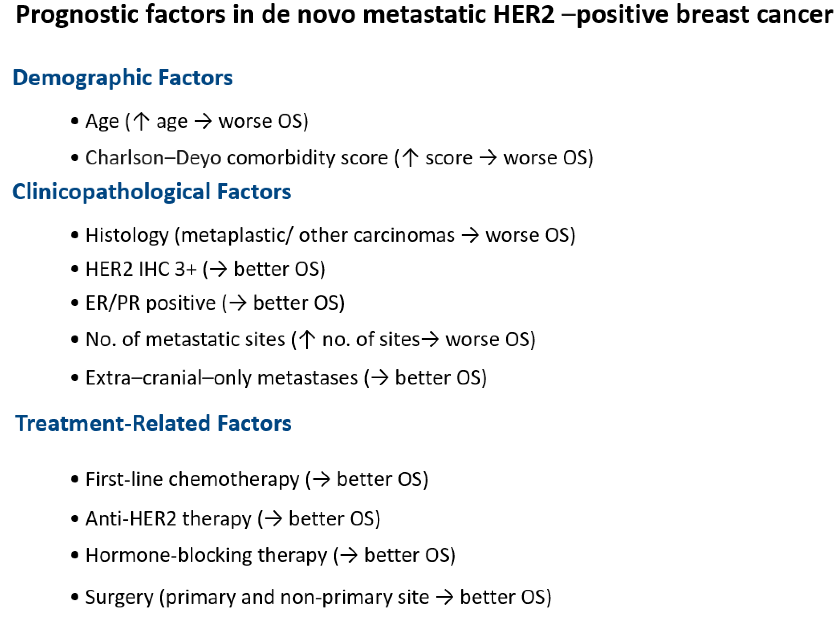Click the 'Anti-HER2 therapy' line

(x=233, y=518)
